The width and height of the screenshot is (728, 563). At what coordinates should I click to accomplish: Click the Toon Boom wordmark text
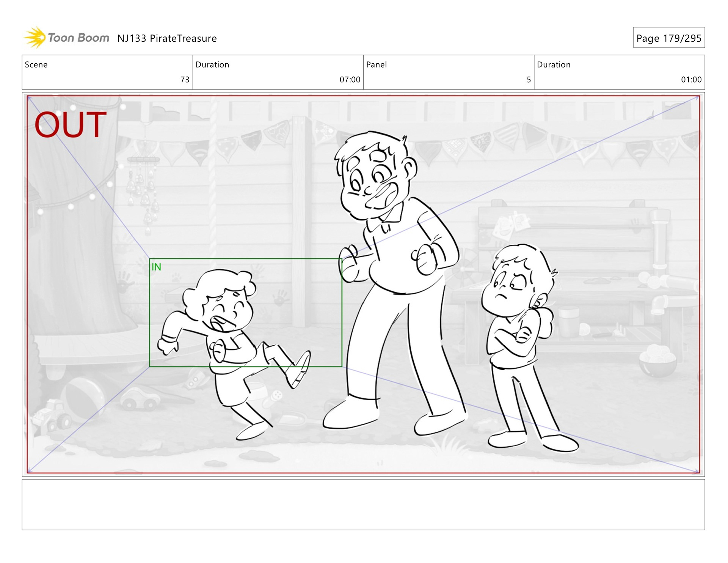[x=78, y=38]
